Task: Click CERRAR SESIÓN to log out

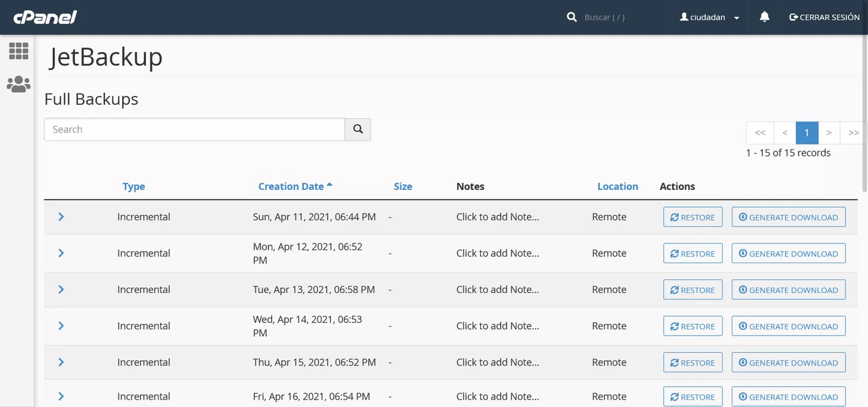Action: [x=825, y=17]
